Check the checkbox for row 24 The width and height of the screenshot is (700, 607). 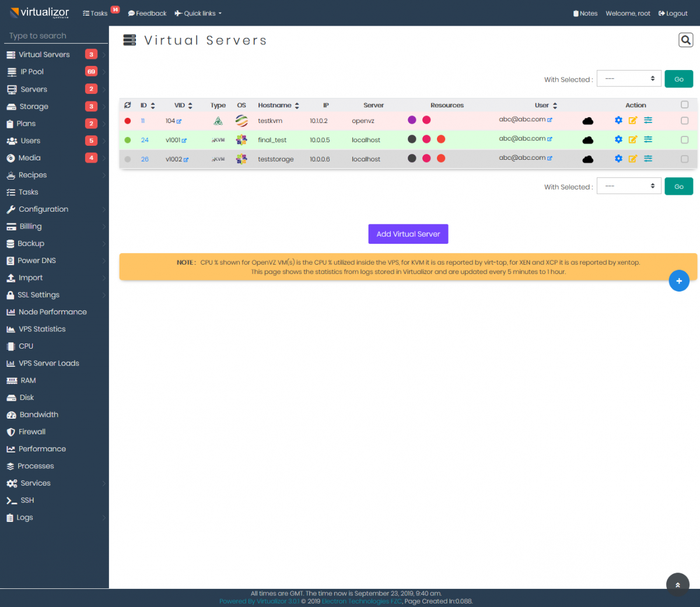[684, 139]
